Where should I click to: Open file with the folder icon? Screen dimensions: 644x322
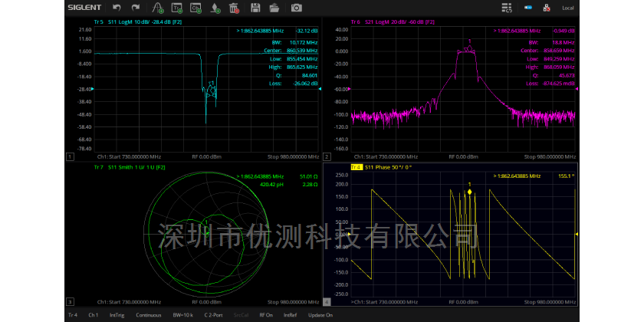click(274, 8)
